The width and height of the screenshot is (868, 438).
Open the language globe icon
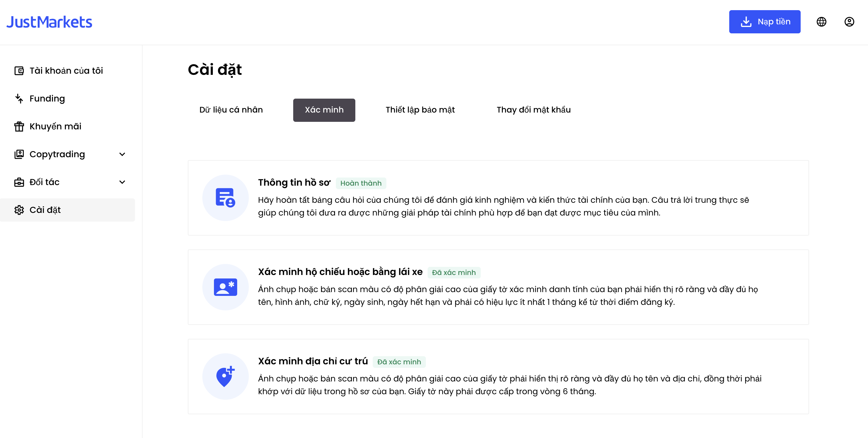[x=821, y=22]
